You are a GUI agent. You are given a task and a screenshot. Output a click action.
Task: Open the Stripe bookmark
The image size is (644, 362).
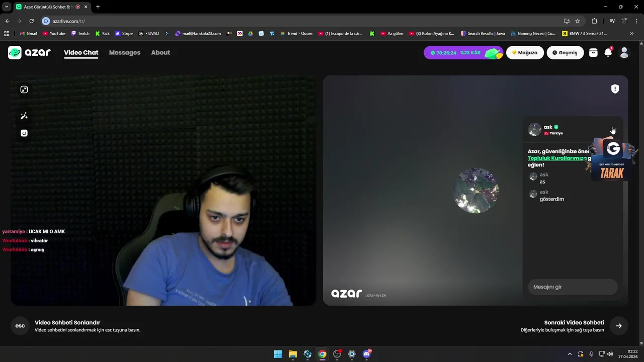(124, 34)
